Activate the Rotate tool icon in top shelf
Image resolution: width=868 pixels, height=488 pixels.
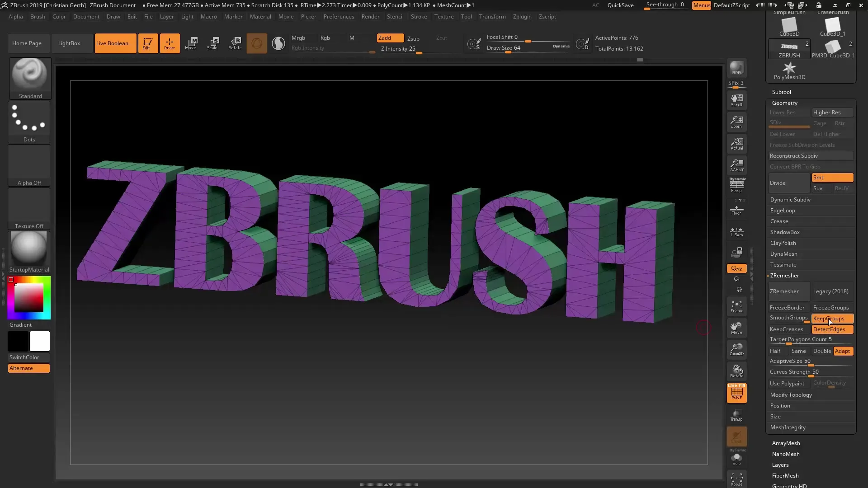tap(235, 43)
